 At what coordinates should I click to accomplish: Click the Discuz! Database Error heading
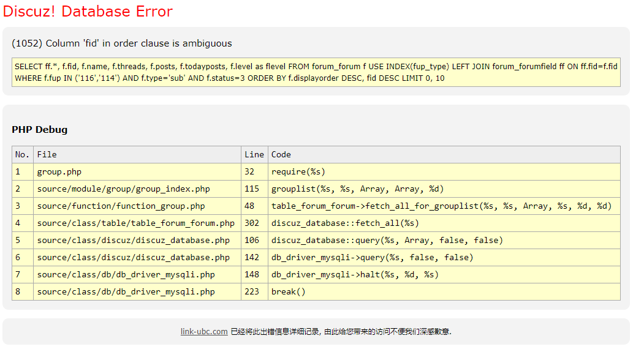point(88,12)
